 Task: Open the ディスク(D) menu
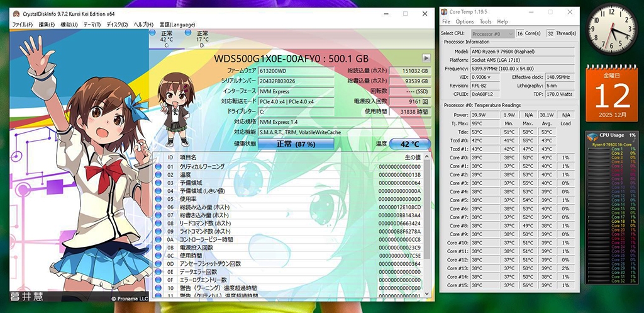point(117,25)
